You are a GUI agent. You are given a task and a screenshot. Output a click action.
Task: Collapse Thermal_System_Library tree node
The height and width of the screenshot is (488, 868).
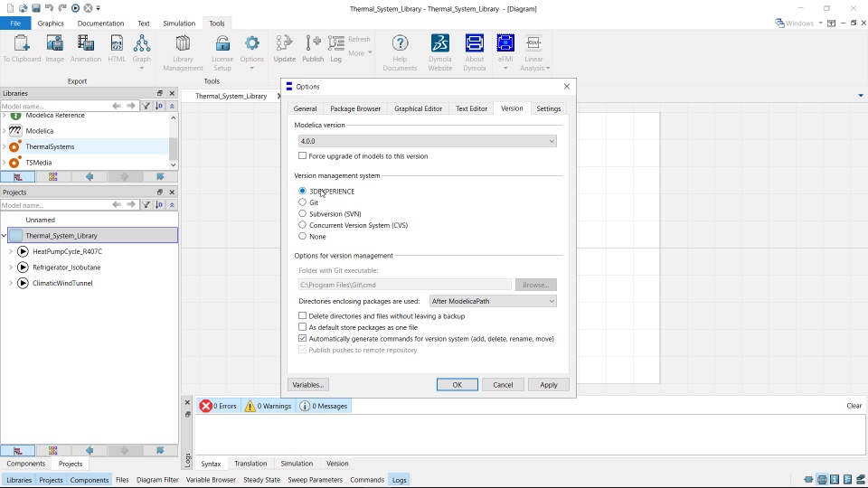click(x=4, y=236)
